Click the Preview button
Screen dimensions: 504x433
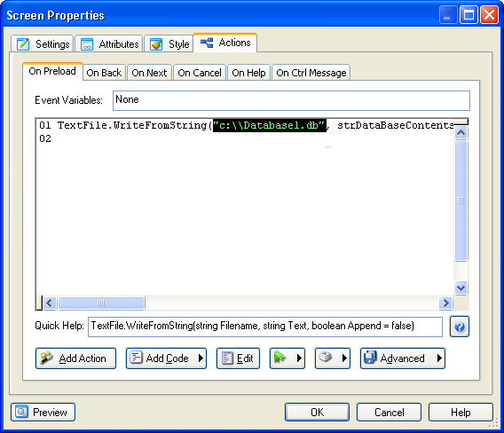click(x=43, y=412)
